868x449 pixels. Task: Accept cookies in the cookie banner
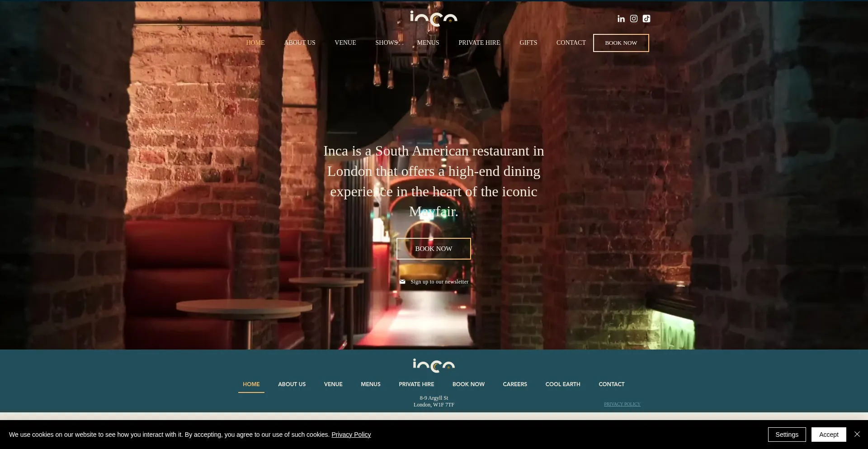(x=828, y=435)
